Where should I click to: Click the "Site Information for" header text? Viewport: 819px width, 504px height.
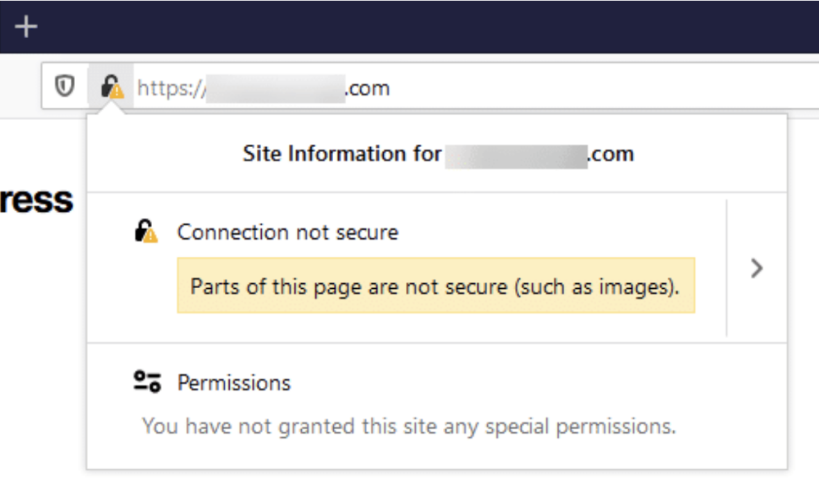[341, 153]
